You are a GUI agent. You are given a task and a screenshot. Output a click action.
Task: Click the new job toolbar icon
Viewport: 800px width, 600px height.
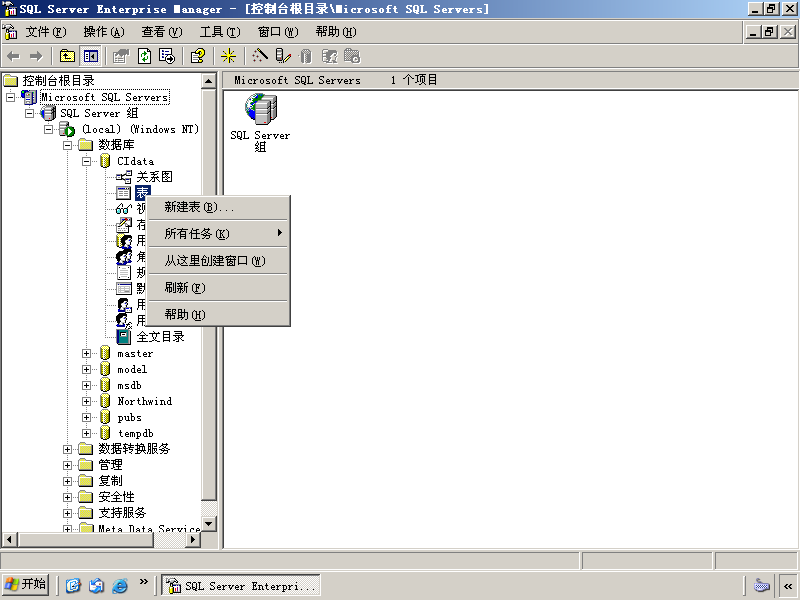(352, 56)
